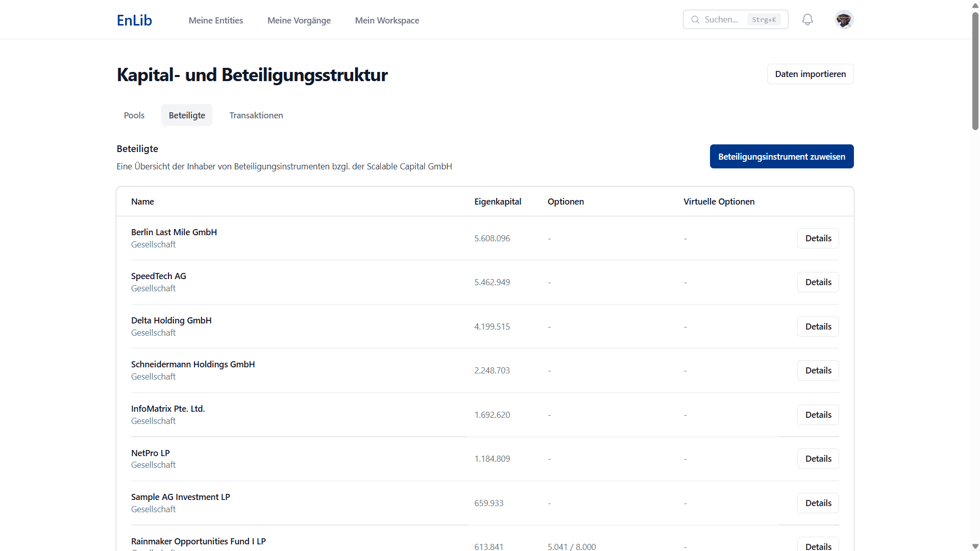Open Details for NetPro LP
This screenshot has width=980, height=551.
tap(818, 459)
